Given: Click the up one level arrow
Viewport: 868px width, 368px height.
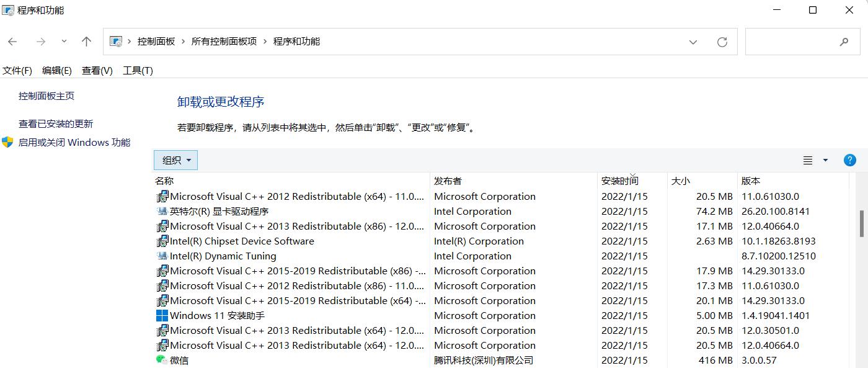Looking at the screenshot, I should coord(86,42).
